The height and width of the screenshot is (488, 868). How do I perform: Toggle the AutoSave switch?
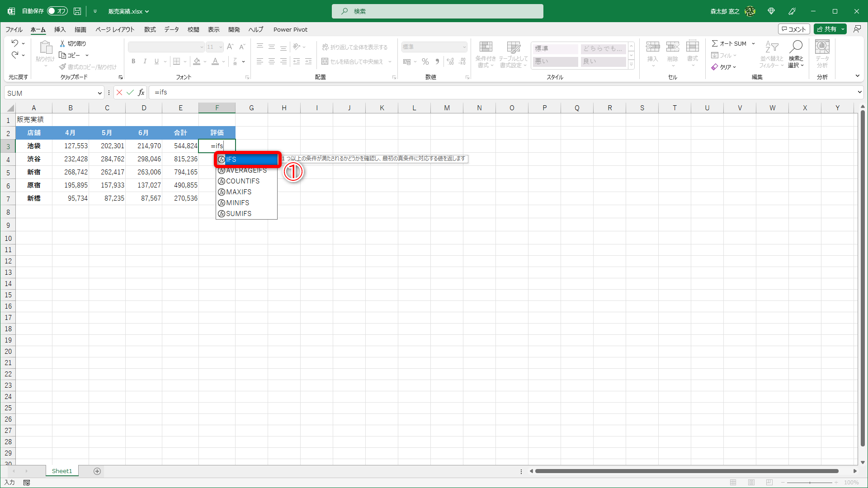pos(57,11)
